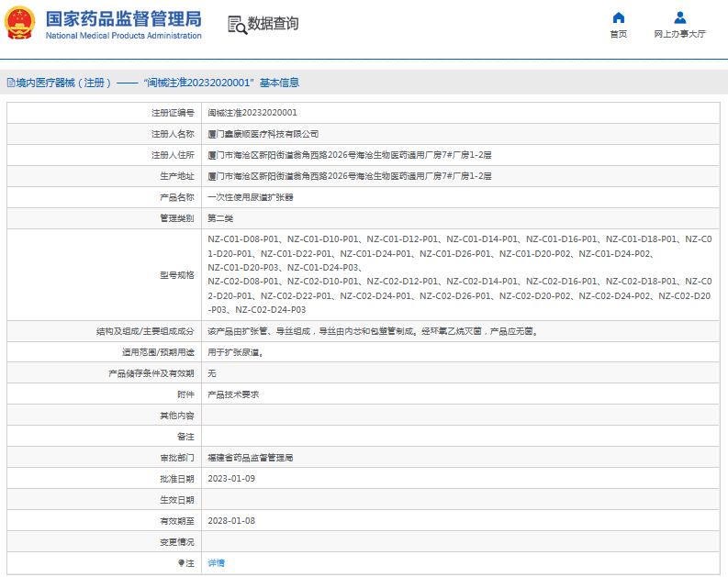Click the 数据查询 heading text
728x577 pixels.
tap(273, 23)
